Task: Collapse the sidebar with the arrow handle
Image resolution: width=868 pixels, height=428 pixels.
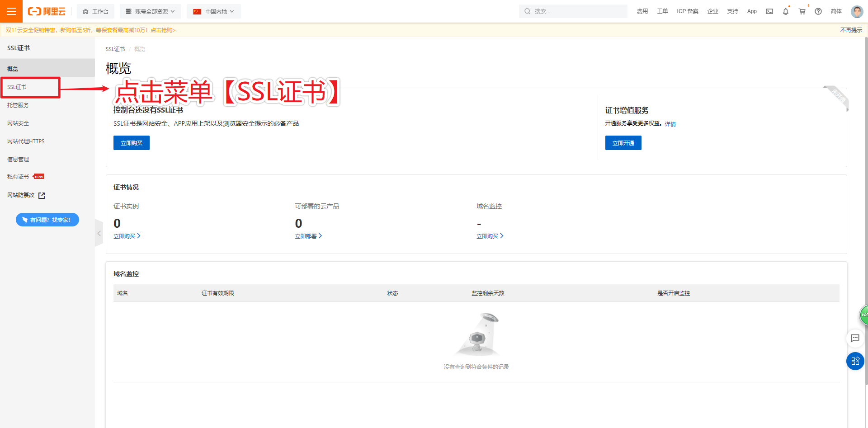Action: tap(99, 233)
